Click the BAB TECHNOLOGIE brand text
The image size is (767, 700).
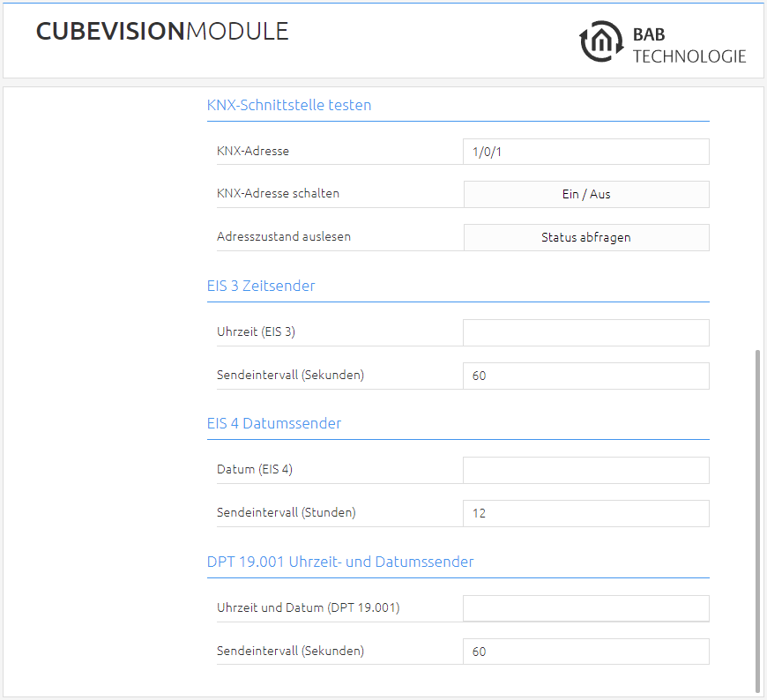(x=689, y=45)
